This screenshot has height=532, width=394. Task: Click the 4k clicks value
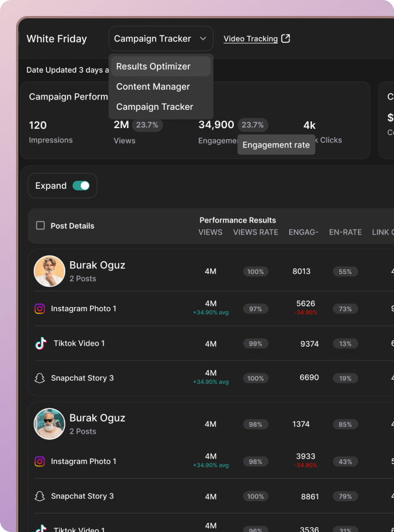pyautogui.click(x=309, y=125)
